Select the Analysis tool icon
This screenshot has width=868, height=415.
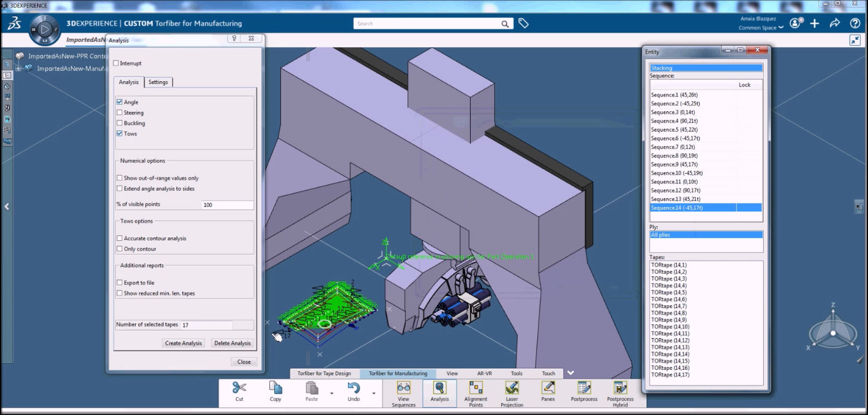(439, 388)
